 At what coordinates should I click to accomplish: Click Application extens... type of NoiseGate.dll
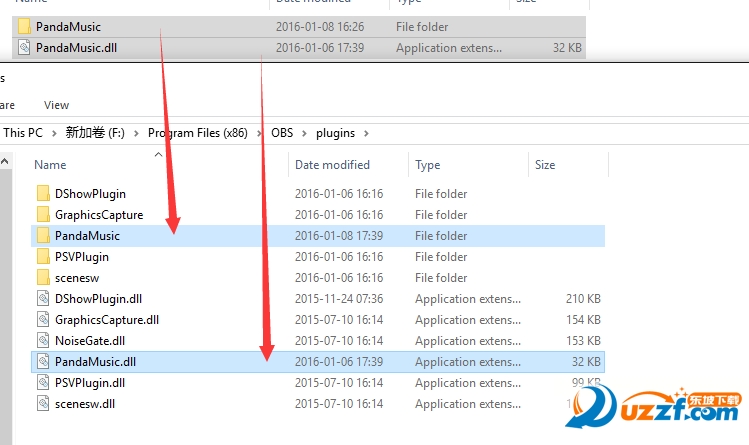point(468,341)
